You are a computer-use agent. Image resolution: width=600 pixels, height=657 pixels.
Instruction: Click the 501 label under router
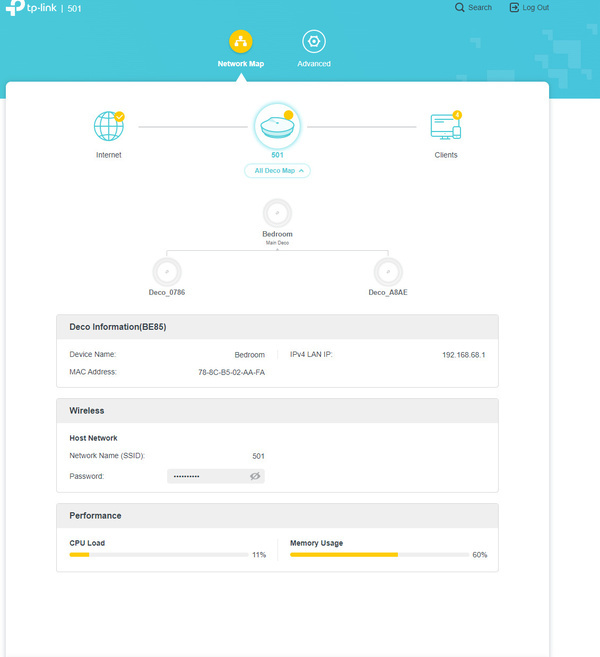pos(277,155)
